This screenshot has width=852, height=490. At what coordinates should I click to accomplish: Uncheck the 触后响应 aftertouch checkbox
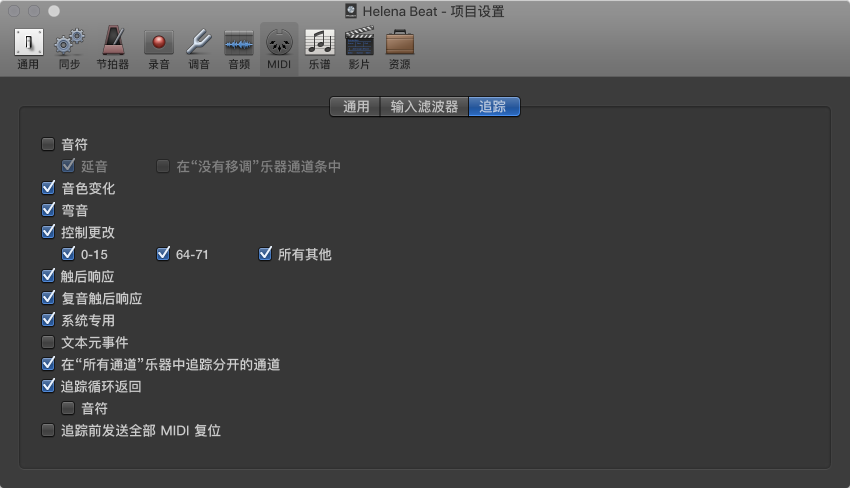pos(48,276)
